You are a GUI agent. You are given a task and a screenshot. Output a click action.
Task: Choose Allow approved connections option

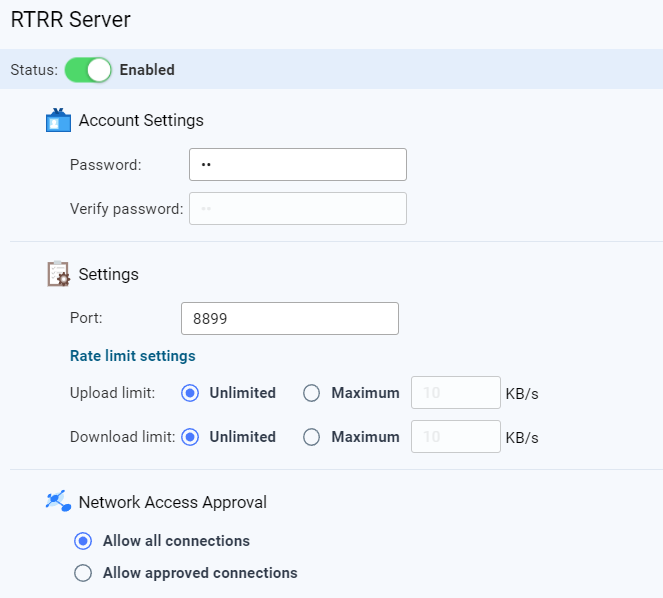point(84,573)
